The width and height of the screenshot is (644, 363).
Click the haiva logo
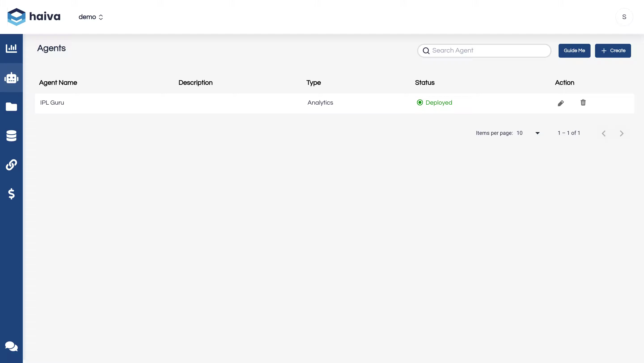[x=34, y=17]
